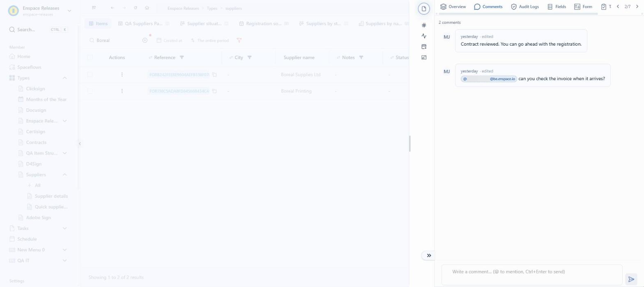Viewport: 644px width, 287px height.
Task: Copy reference of Boreal Supplies Ltd row
Action: coord(214,74)
